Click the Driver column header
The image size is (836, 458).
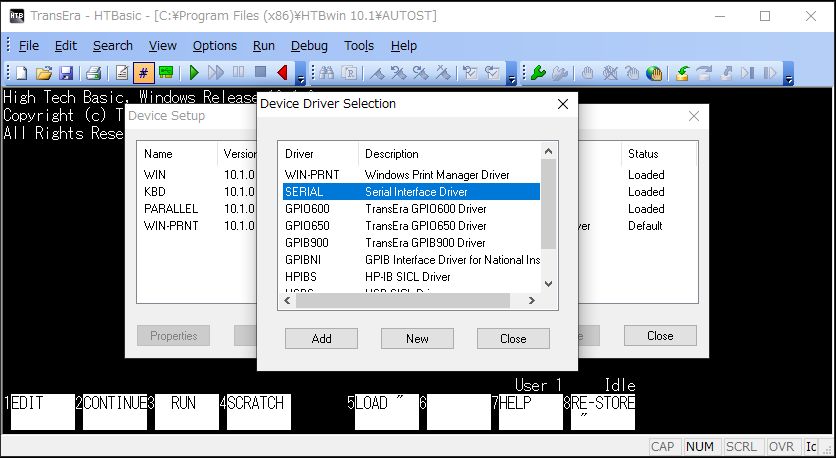click(x=318, y=154)
